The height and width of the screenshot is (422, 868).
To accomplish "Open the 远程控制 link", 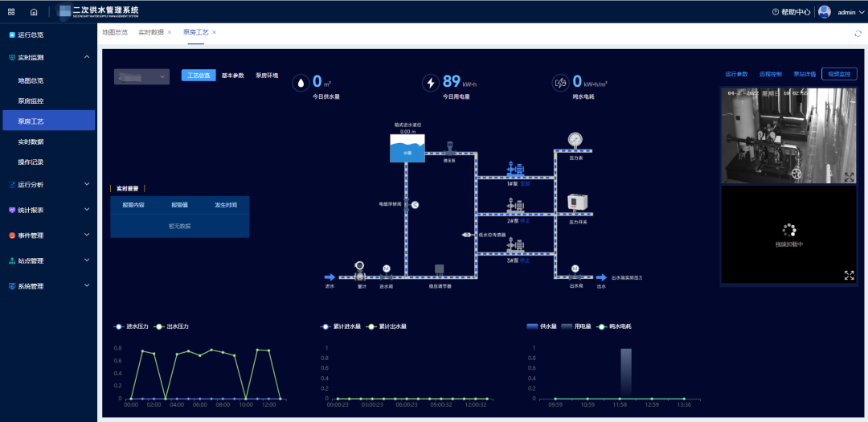I will coord(770,74).
